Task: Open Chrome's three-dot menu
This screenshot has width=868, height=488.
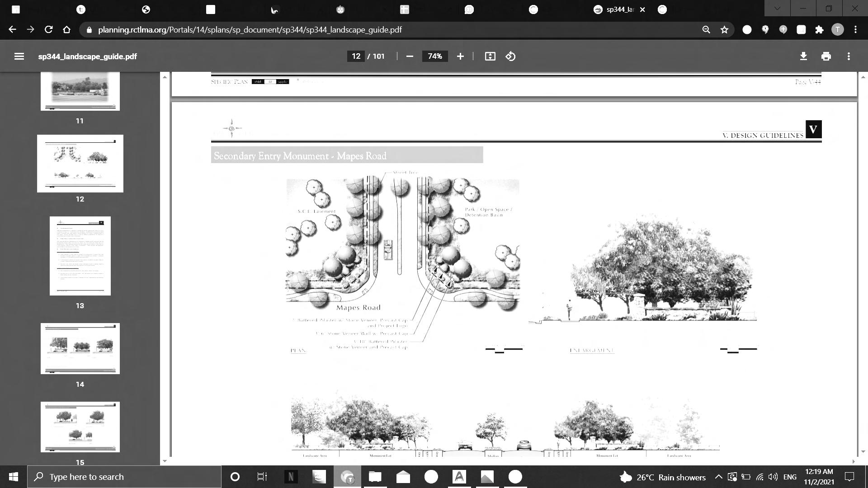Action: pyautogui.click(x=855, y=30)
